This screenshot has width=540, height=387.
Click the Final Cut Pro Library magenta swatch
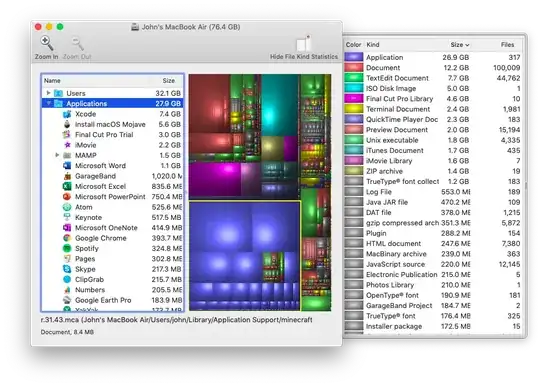[x=354, y=98]
